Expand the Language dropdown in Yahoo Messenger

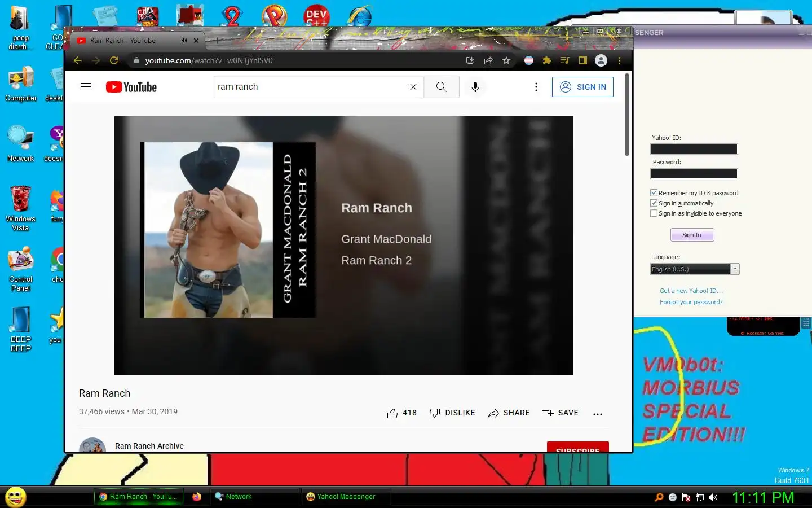(735, 269)
